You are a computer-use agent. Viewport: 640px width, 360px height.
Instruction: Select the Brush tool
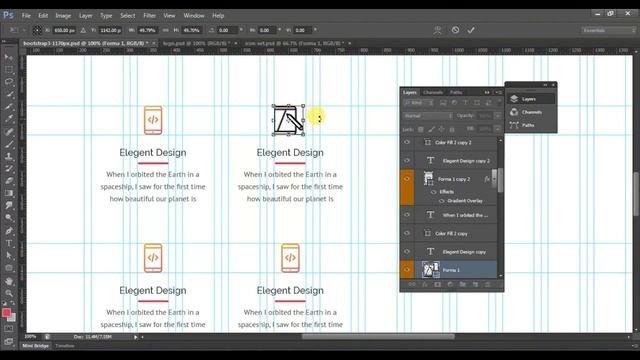click(9, 144)
